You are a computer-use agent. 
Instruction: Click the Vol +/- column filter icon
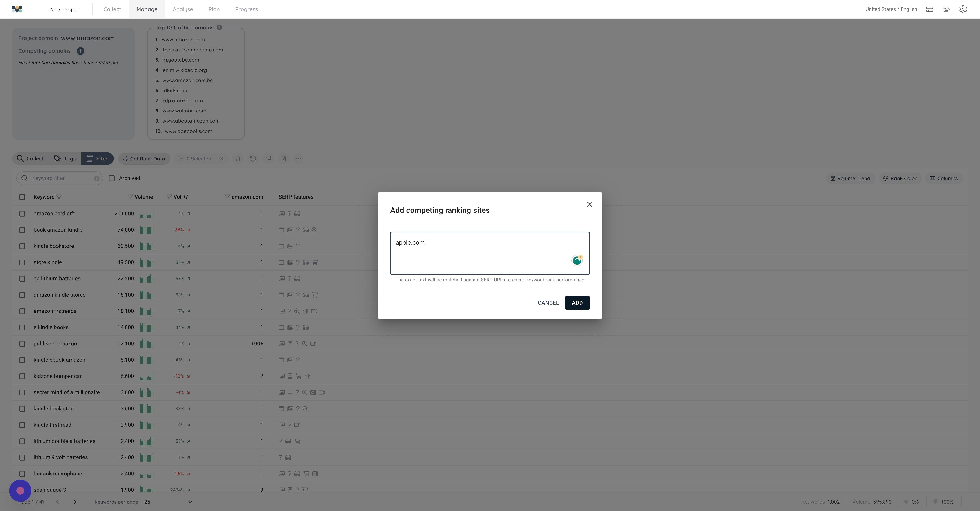[x=169, y=197]
